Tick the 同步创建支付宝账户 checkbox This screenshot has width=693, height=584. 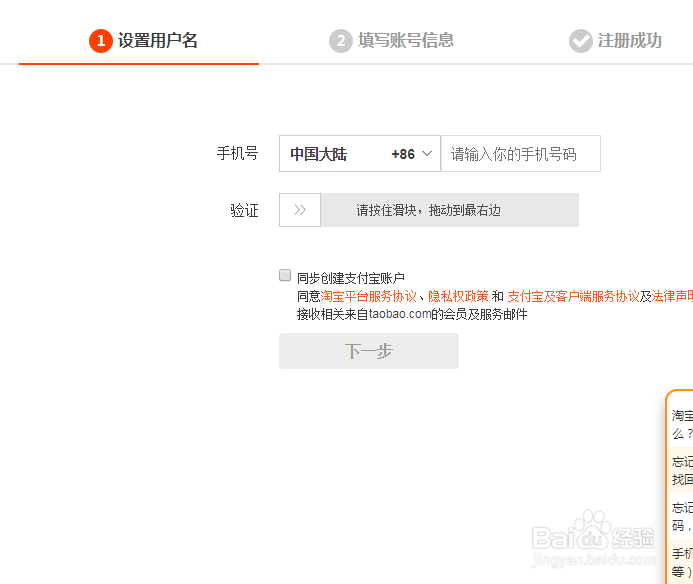tap(285, 275)
